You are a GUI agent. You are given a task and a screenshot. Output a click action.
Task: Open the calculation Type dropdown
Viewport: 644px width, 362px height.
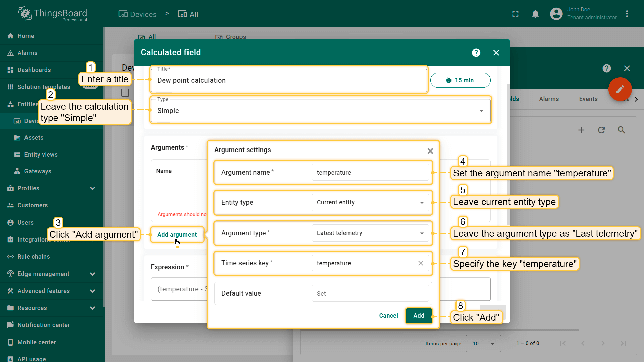(x=320, y=111)
